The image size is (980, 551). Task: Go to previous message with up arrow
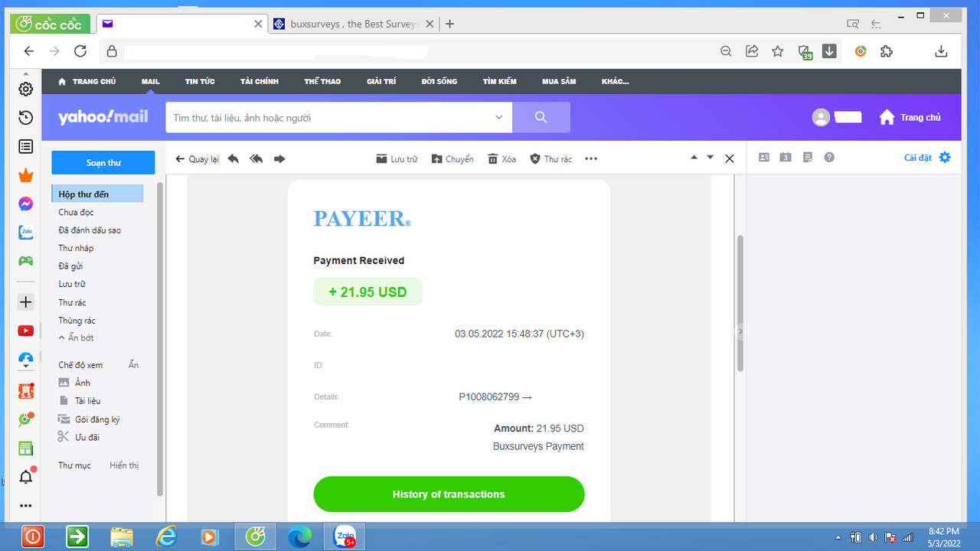click(694, 158)
